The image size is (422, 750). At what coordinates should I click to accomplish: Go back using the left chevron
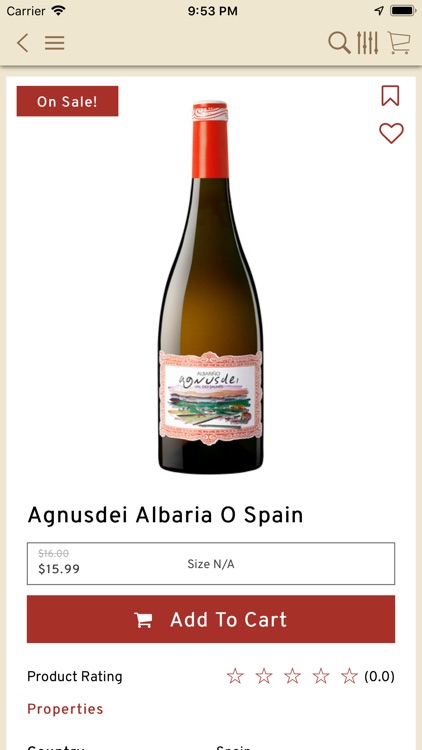click(x=22, y=43)
